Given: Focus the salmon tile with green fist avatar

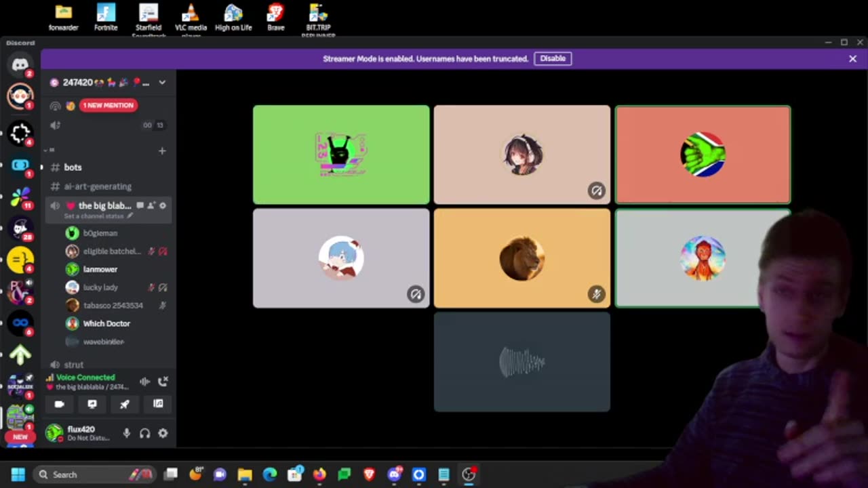Looking at the screenshot, I should pos(703,155).
